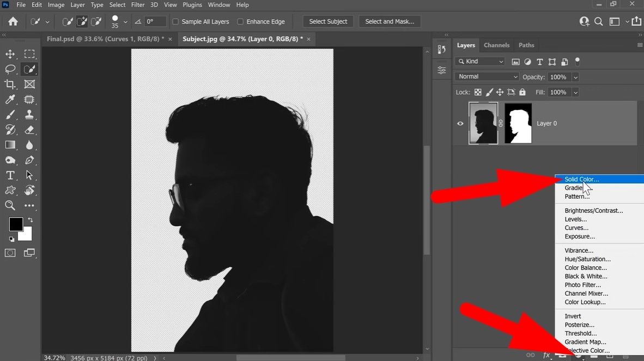Select the Crop tool
The height and width of the screenshot is (361, 644).
[x=10, y=84]
